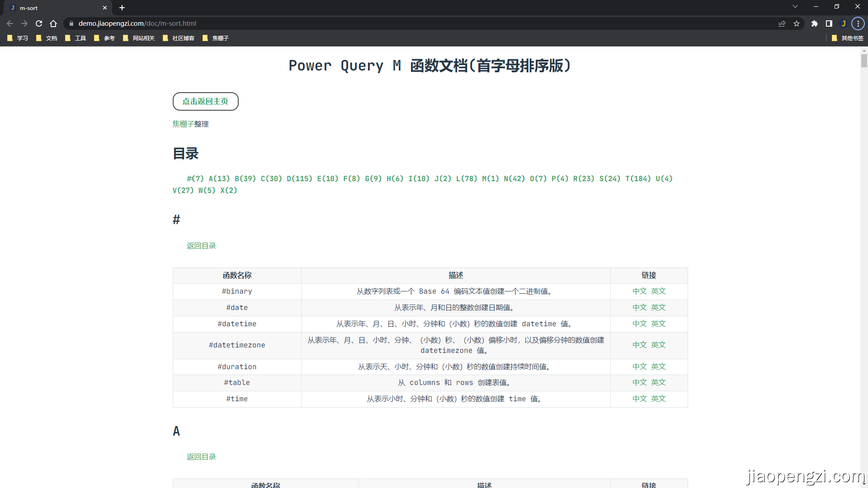Screen dimensions: 868x488
Task: Open the Chrome three-dot menu
Action: (x=858, y=23)
